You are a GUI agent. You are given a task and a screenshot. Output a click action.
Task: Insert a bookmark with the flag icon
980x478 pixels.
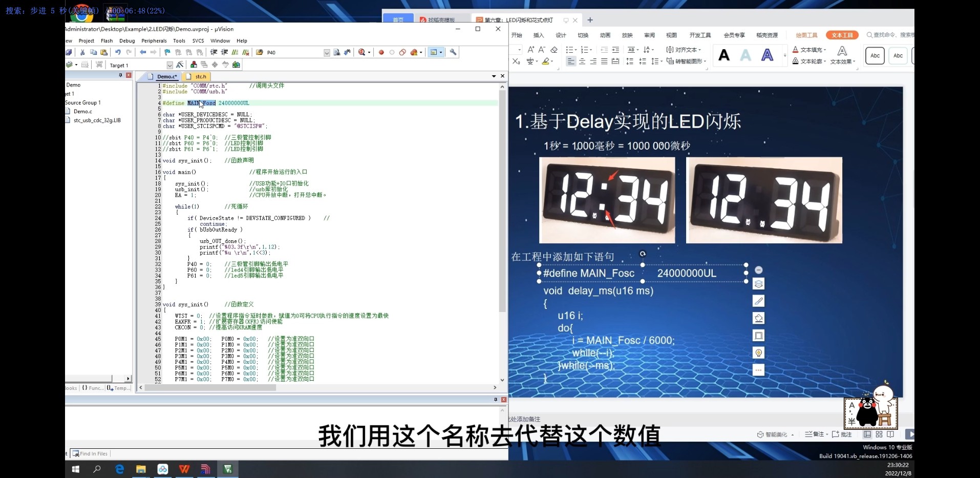tap(167, 52)
